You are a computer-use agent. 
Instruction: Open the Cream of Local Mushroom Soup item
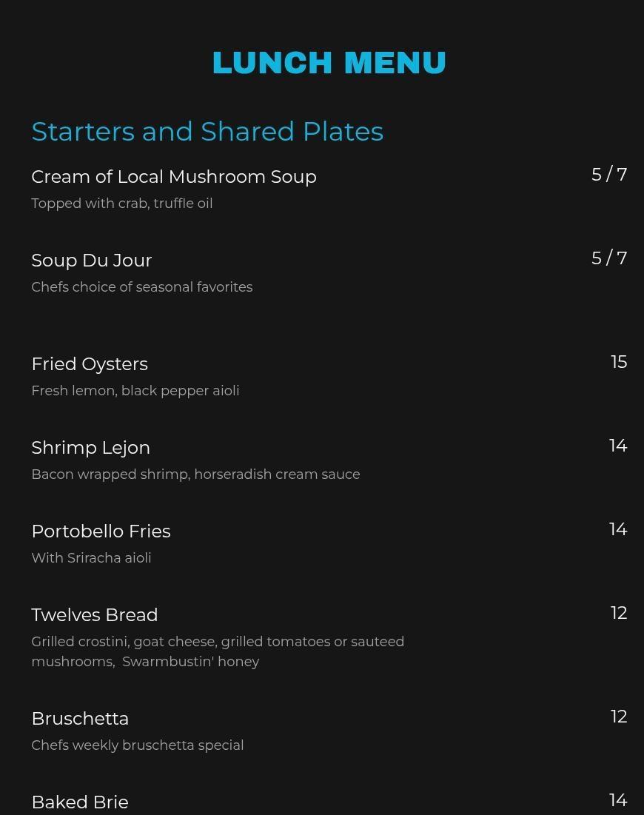(x=174, y=177)
